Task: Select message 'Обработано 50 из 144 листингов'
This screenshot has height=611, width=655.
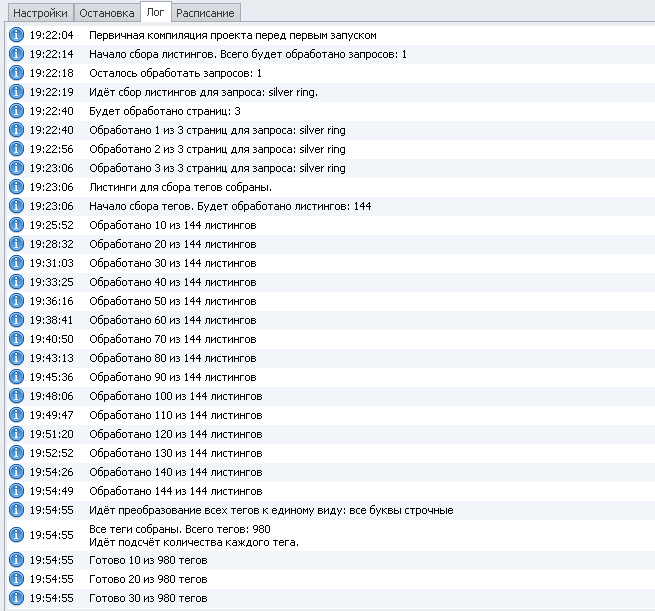Action: click(x=173, y=302)
